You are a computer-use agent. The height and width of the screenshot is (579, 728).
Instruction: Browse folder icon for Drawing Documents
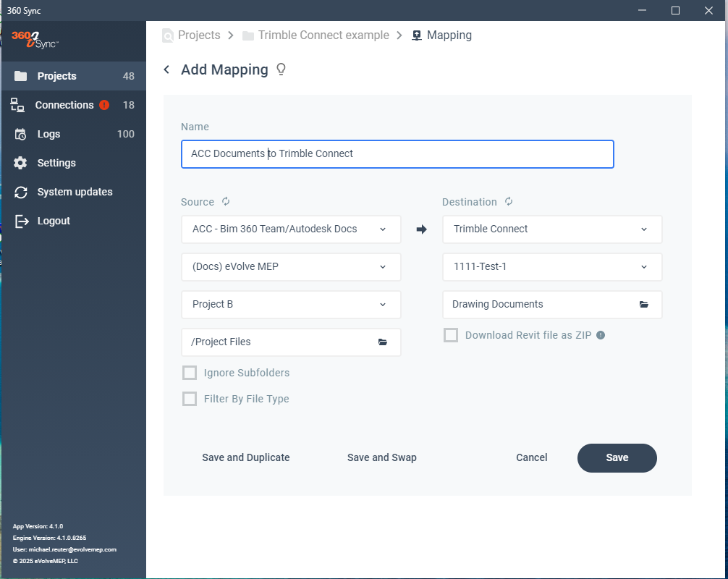point(643,305)
